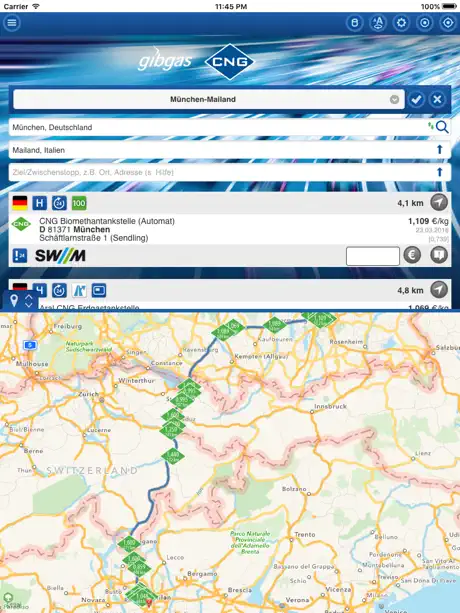
Task: Open the comment speech bubble icon
Action: pos(439,255)
